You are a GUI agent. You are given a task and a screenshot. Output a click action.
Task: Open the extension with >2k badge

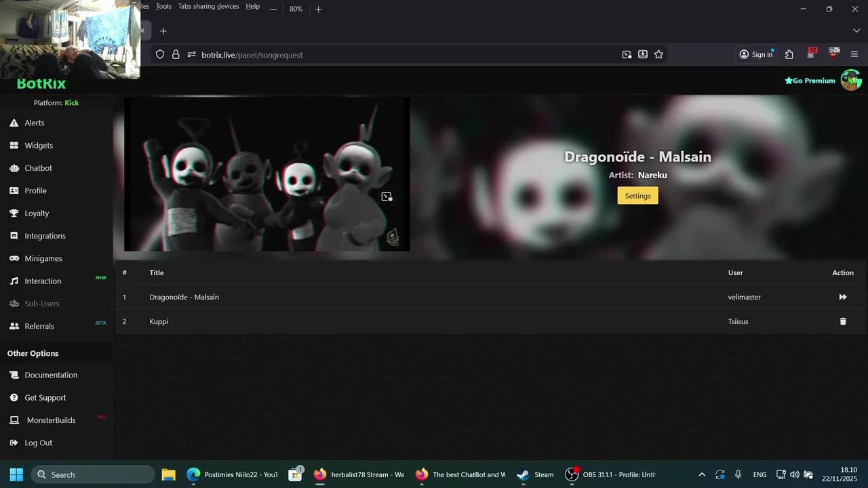pyautogui.click(x=834, y=54)
